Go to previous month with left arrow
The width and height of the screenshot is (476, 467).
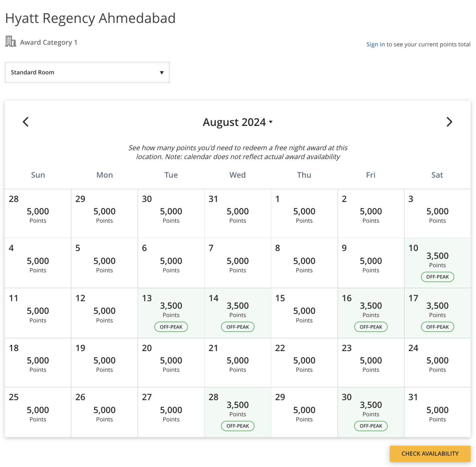(x=26, y=122)
